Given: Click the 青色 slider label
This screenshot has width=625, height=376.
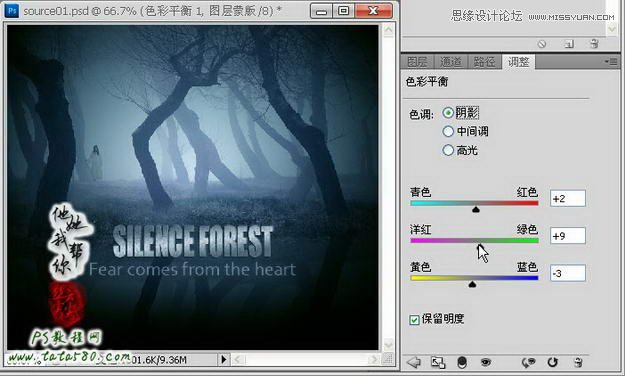Looking at the screenshot, I should (x=421, y=192).
